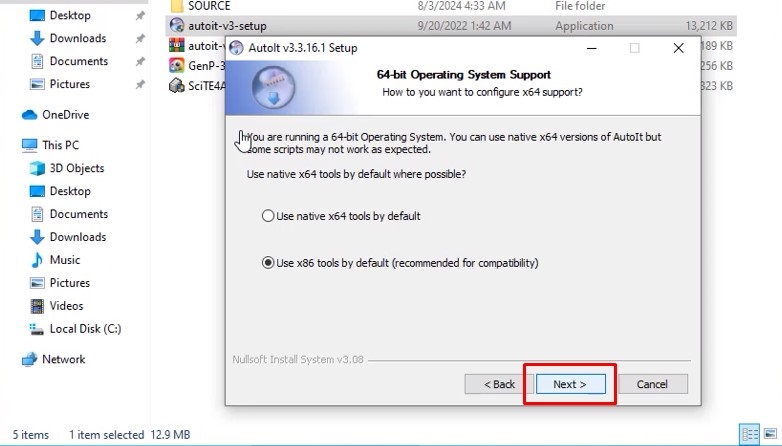Switch to the details view icon
The height and width of the screenshot is (446, 782).
750,434
